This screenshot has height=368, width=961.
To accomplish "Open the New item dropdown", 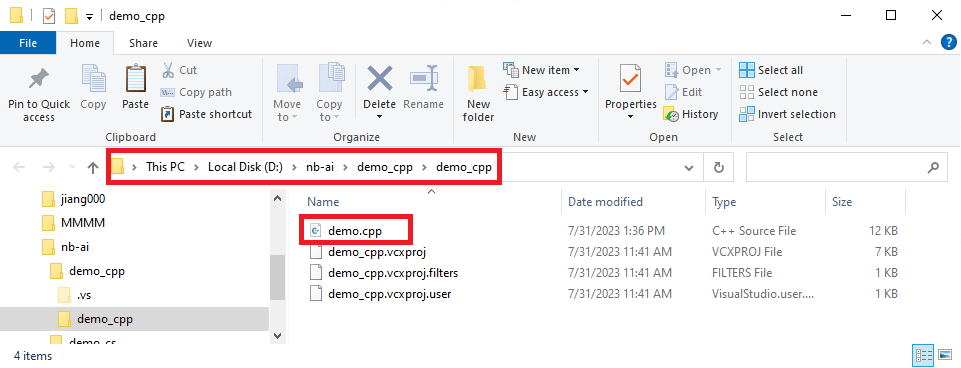I will (541, 70).
